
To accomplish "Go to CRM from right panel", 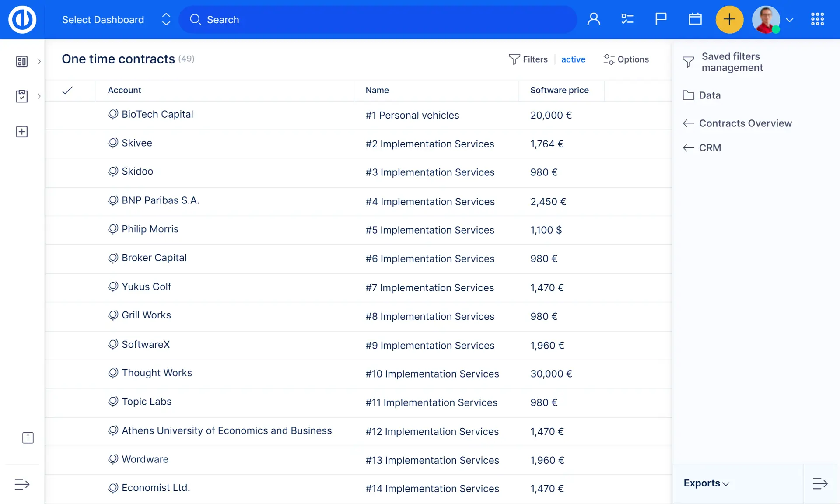I will tap(710, 148).
